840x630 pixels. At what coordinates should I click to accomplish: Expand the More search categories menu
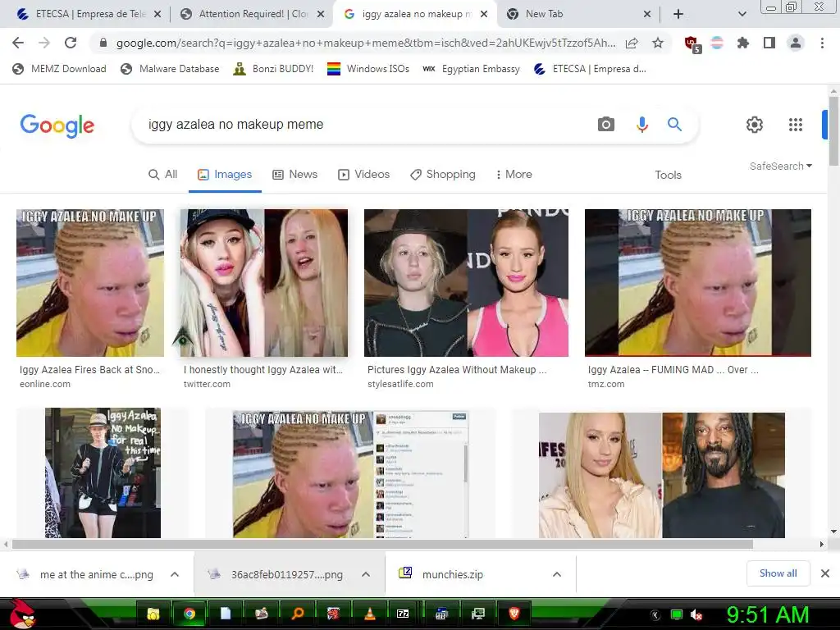(x=514, y=175)
